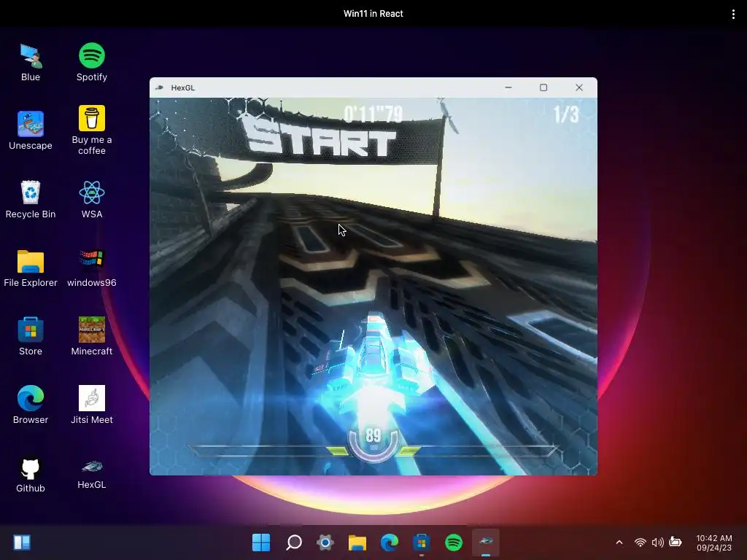The image size is (747, 560).
Task: Expand the system tray hidden icons chevron
Action: pos(619,542)
